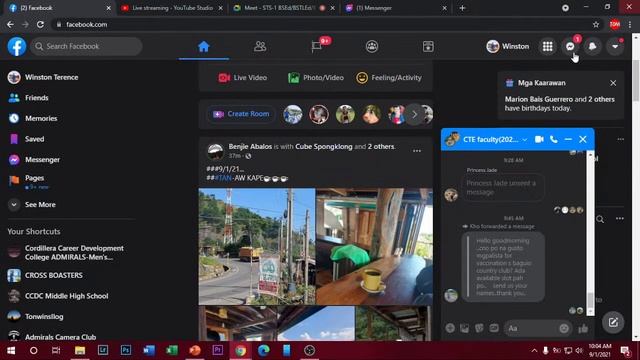
Task: Show more rooms with the right chevron
Action: click(x=414, y=114)
